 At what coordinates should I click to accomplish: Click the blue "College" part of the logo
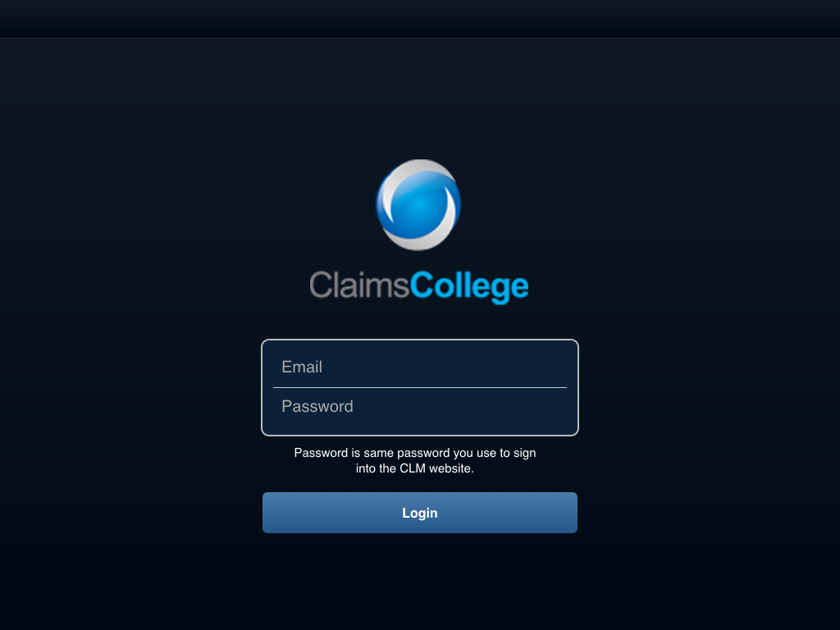click(469, 287)
